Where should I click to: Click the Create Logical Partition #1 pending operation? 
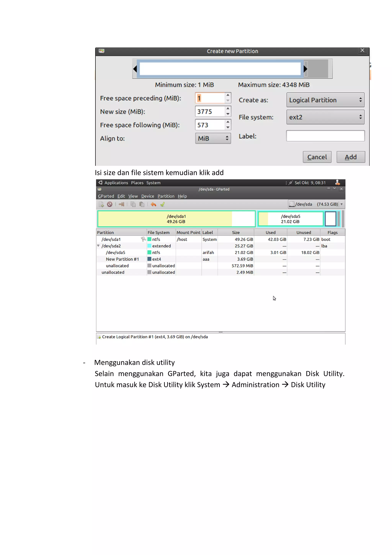point(155,337)
